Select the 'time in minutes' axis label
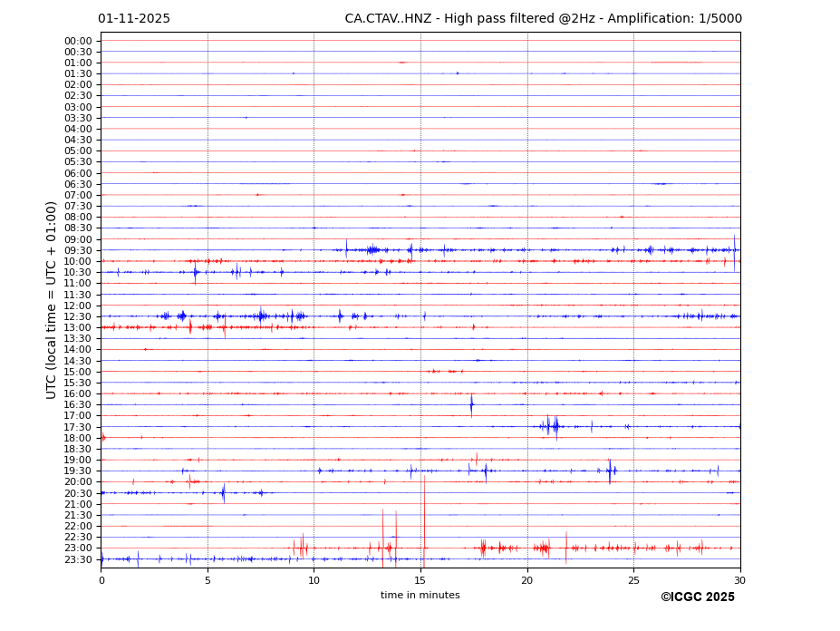The image size is (840, 631). (420, 596)
